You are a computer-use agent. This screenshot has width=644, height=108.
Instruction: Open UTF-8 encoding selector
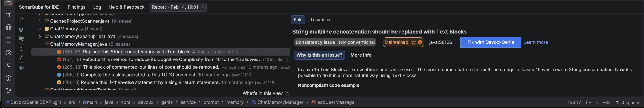(x=603, y=102)
